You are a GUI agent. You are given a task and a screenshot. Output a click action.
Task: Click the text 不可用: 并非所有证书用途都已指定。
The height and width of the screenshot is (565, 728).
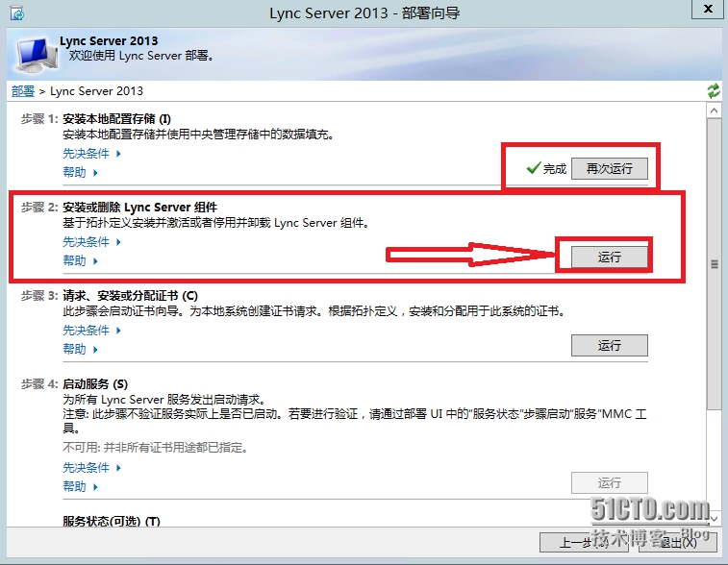coord(156,448)
